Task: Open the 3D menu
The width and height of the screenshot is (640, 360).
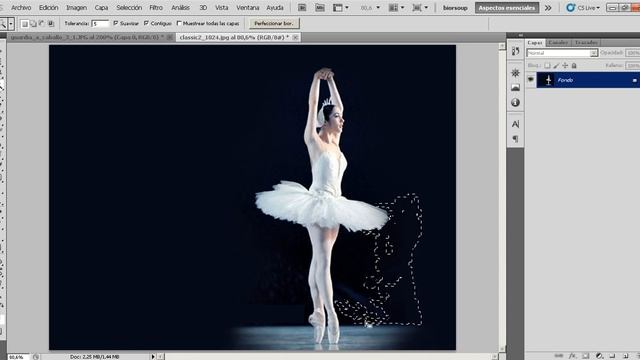Action: pyautogui.click(x=203, y=8)
